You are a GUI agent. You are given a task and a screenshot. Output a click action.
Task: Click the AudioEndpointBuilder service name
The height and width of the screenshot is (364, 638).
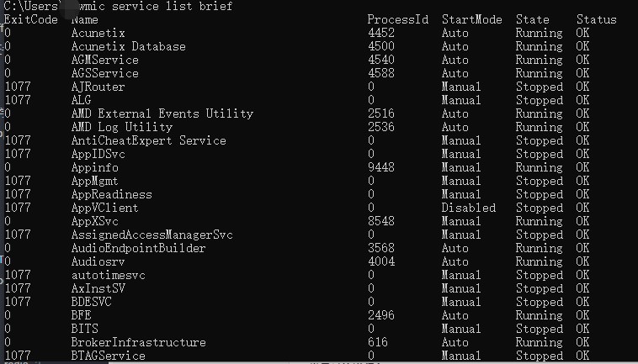(138, 248)
